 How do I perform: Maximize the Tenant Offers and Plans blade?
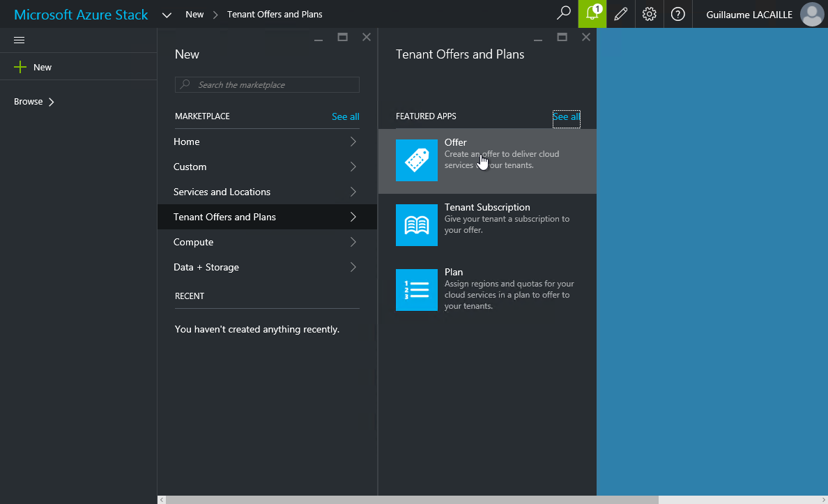562,37
